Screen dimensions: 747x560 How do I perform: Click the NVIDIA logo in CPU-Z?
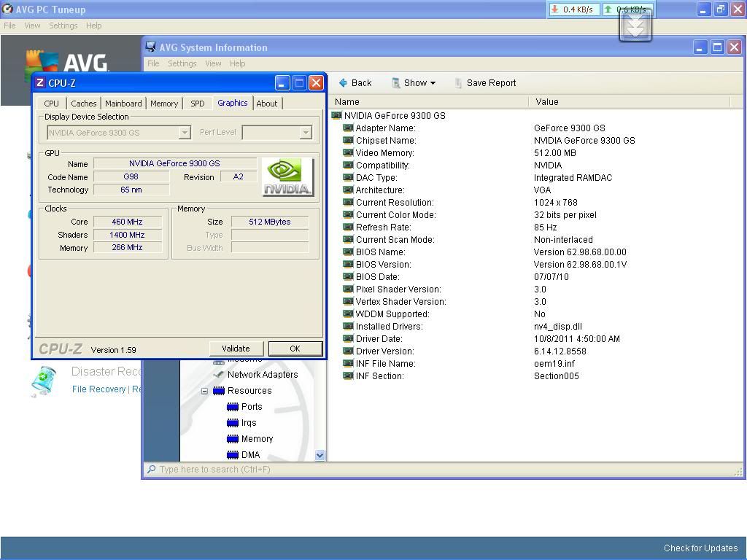pyautogui.click(x=287, y=176)
